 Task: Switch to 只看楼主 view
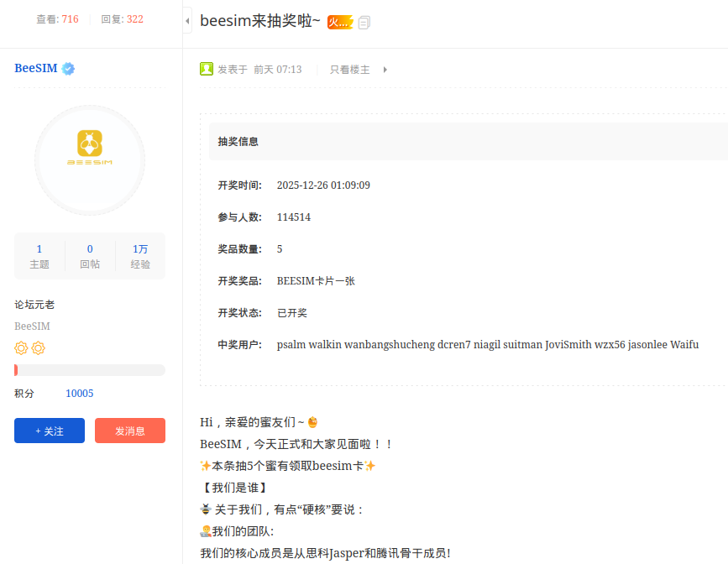coord(348,70)
